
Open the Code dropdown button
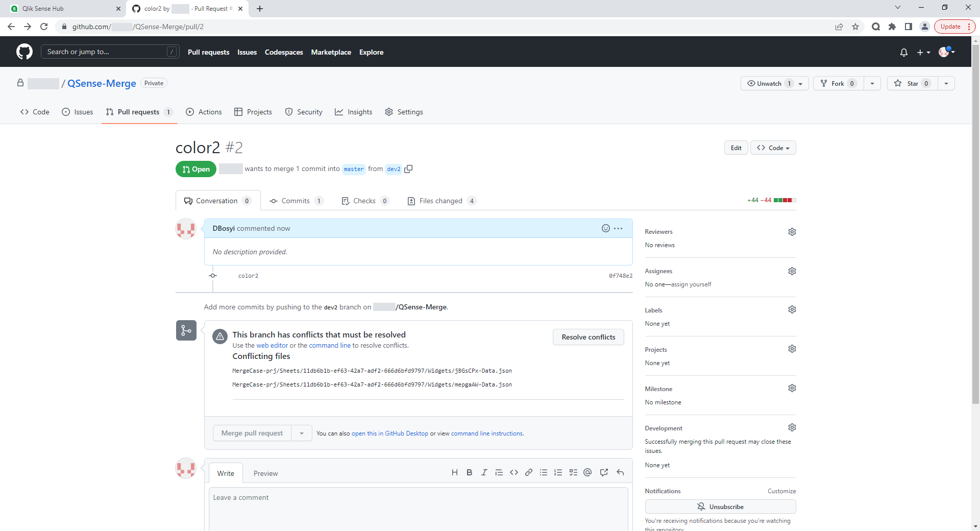pyautogui.click(x=773, y=148)
